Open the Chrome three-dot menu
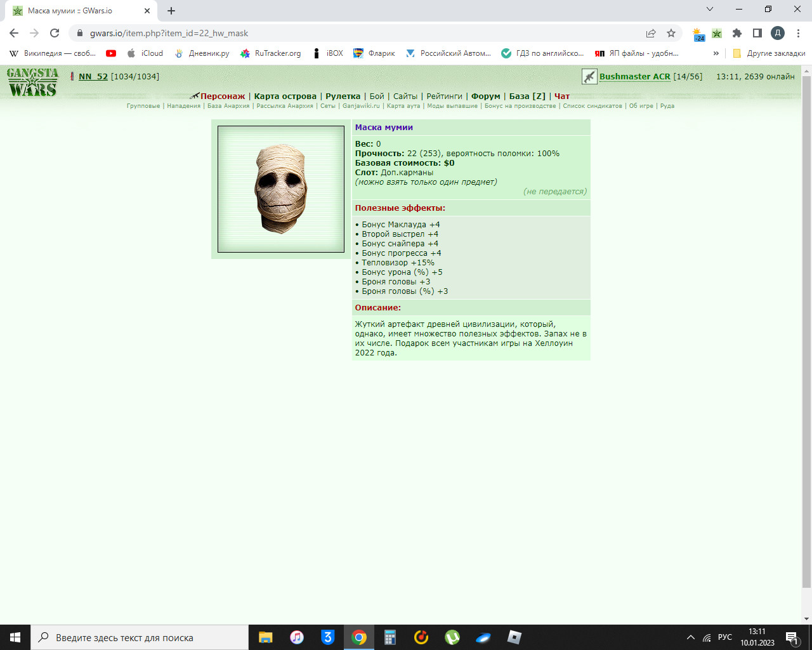 798,33
